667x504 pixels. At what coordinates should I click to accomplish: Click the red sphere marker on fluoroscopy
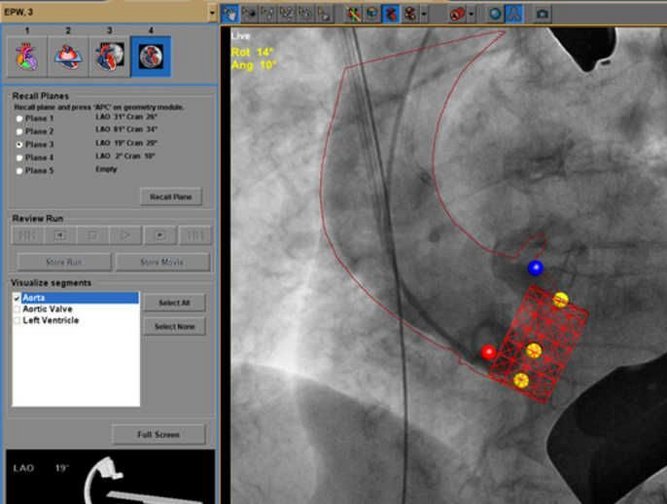(489, 352)
